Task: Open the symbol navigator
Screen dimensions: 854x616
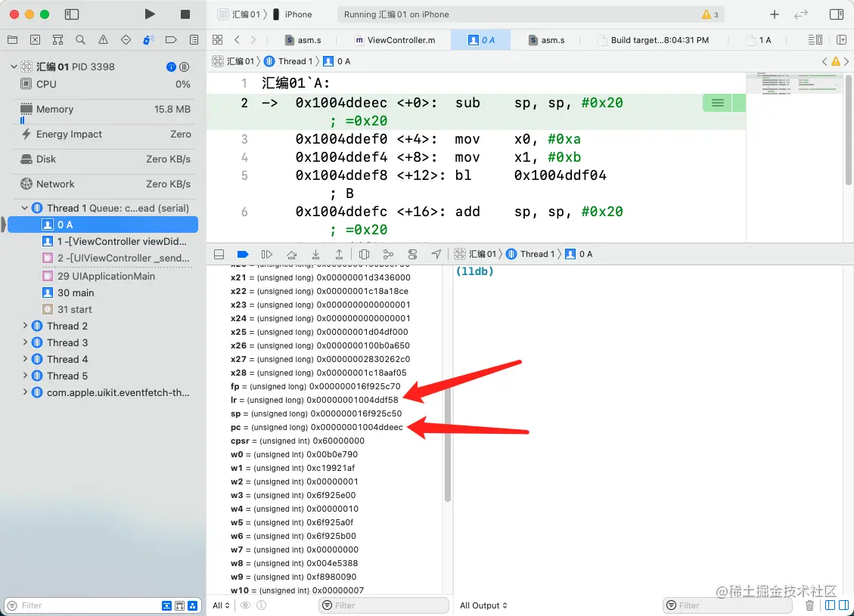Action: click(57, 40)
